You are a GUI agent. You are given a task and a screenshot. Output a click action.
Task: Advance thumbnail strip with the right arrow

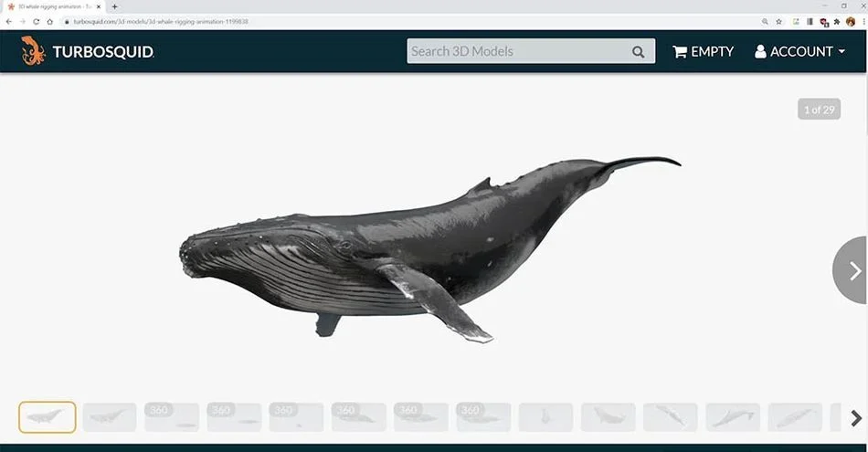pos(856,417)
